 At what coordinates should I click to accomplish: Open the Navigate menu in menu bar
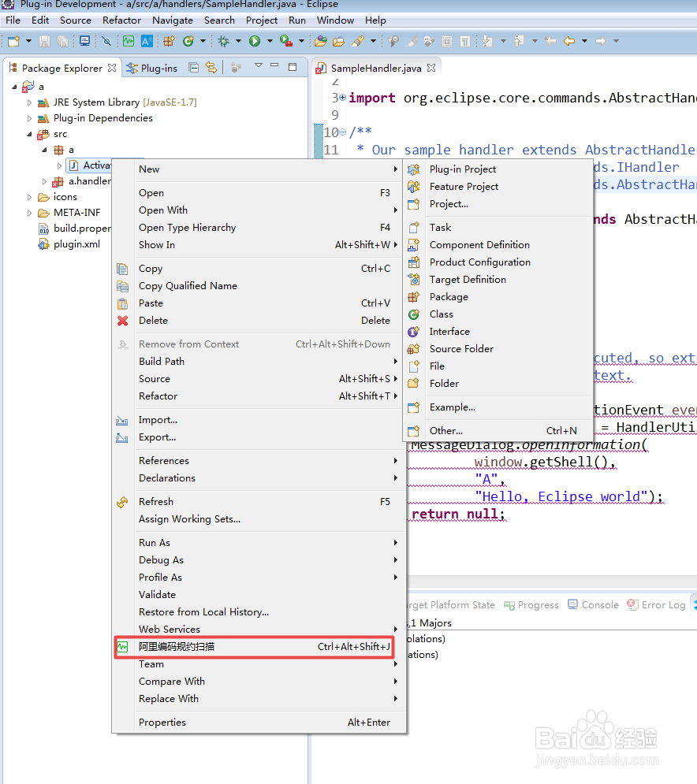coord(173,20)
